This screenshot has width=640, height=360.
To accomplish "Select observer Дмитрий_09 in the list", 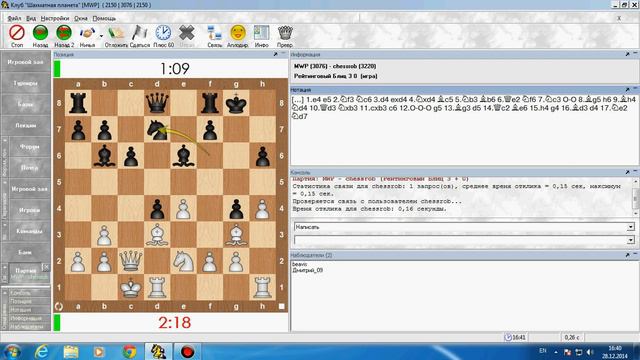I will (x=307, y=270).
